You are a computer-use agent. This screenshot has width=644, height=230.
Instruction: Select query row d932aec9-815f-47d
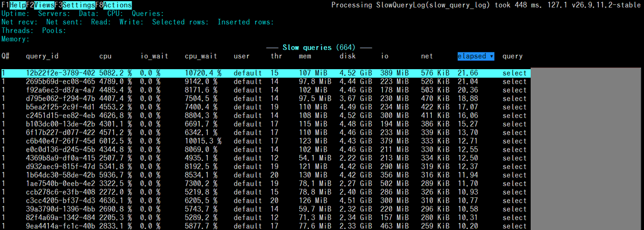(266, 167)
